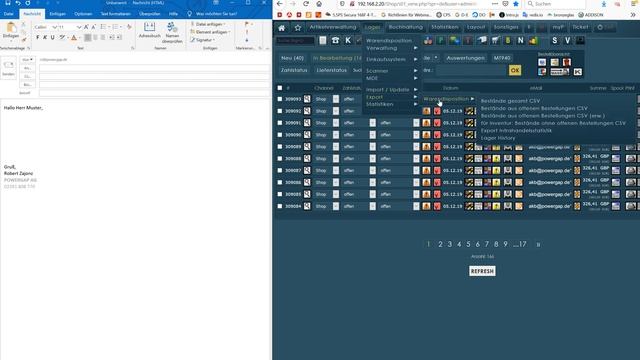Click Outlook's Einfügen paste icon
The height and width of the screenshot is (360, 640).
point(11,30)
